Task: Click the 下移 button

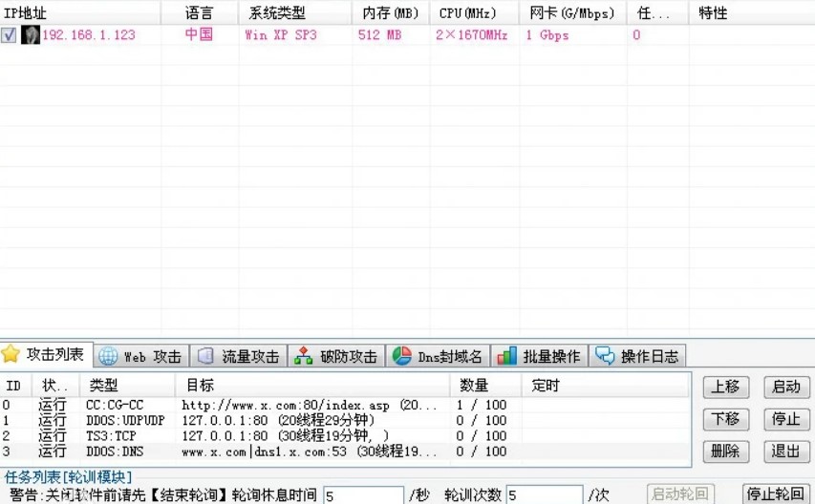Action: [725, 419]
